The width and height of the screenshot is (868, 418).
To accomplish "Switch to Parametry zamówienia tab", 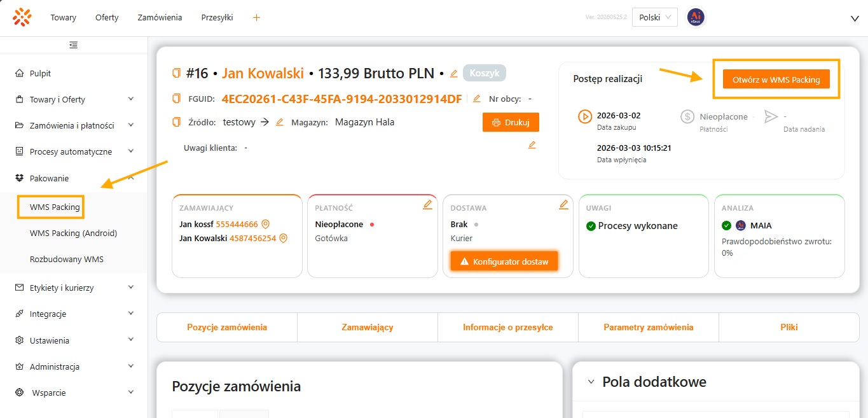I will (649, 328).
